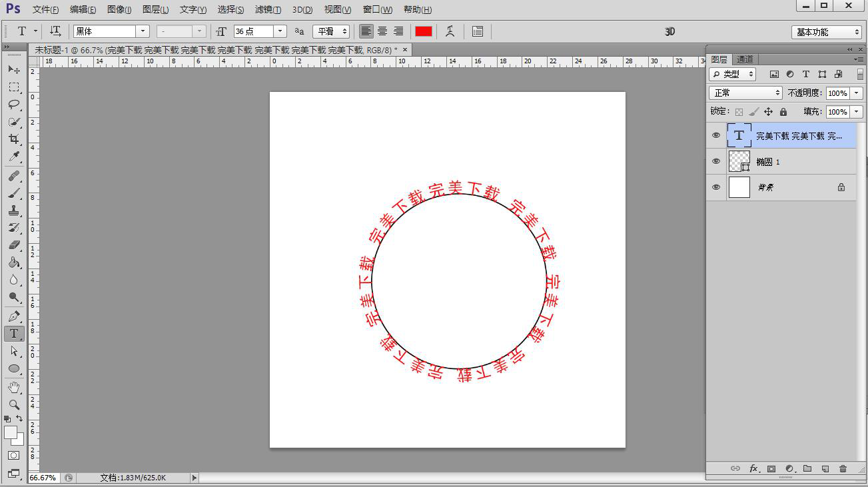
Task: Click the red text color swatch
Action: click(x=424, y=31)
